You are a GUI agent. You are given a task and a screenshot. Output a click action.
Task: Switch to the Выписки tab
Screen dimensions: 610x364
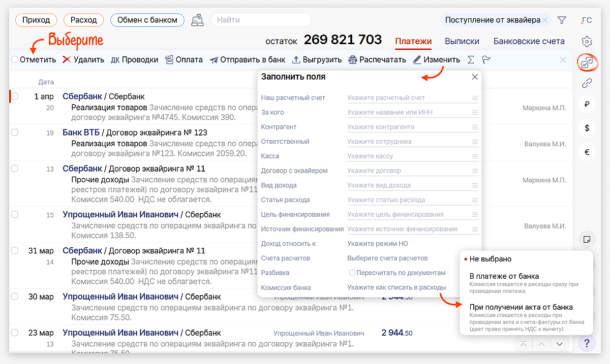pos(462,42)
